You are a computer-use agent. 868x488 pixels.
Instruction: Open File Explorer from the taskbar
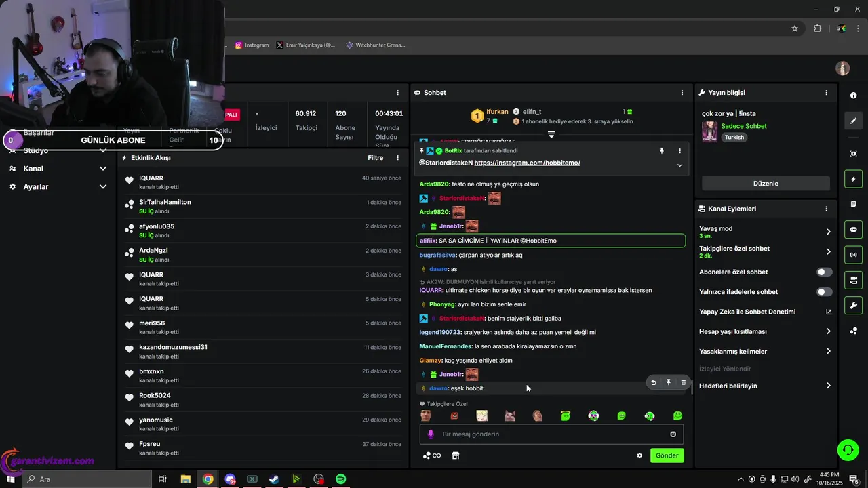pyautogui.click(x=185, y=479)
